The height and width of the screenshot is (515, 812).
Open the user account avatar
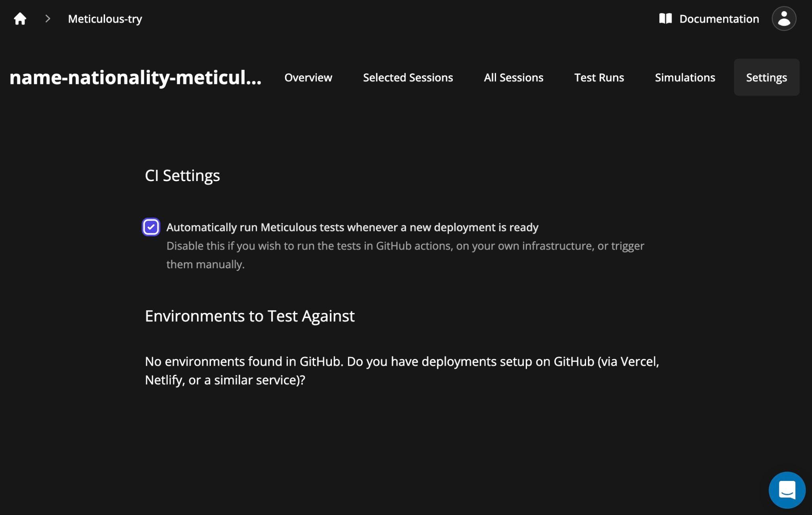[783, 19]
